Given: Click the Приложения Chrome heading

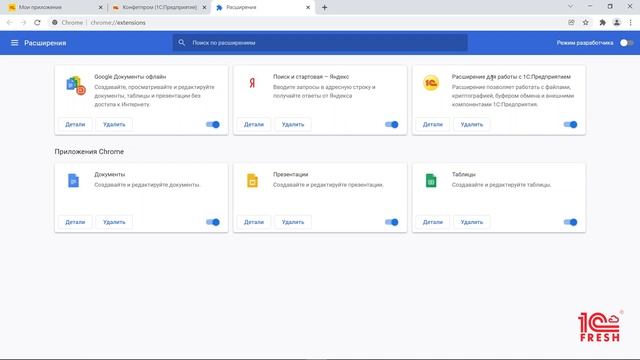Looking at the screenshot, I should coord(89,151).
